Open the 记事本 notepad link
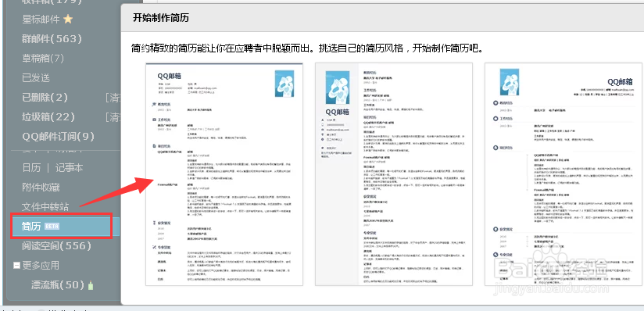The width and height of the screenshot is (644, 311). pyautogui.click(x=69, y=168)
